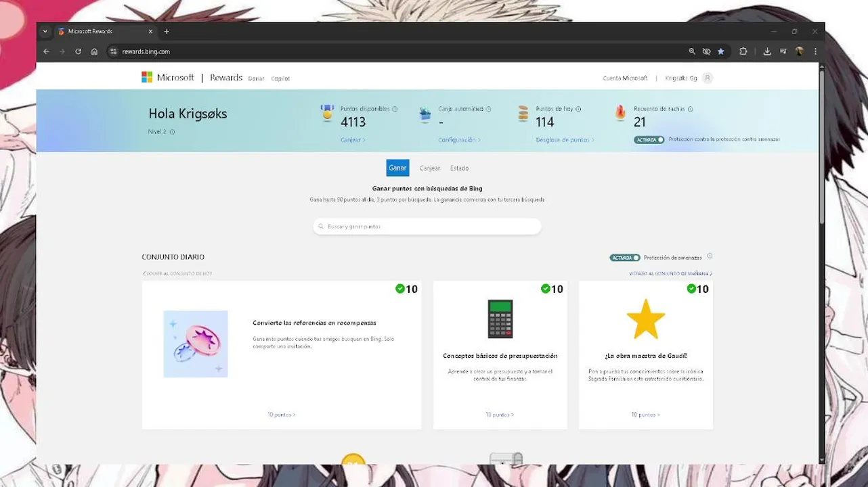Click info icon beside Protección de amenazas
This screenshot has height=487, width=868.
tap(710, 256)
